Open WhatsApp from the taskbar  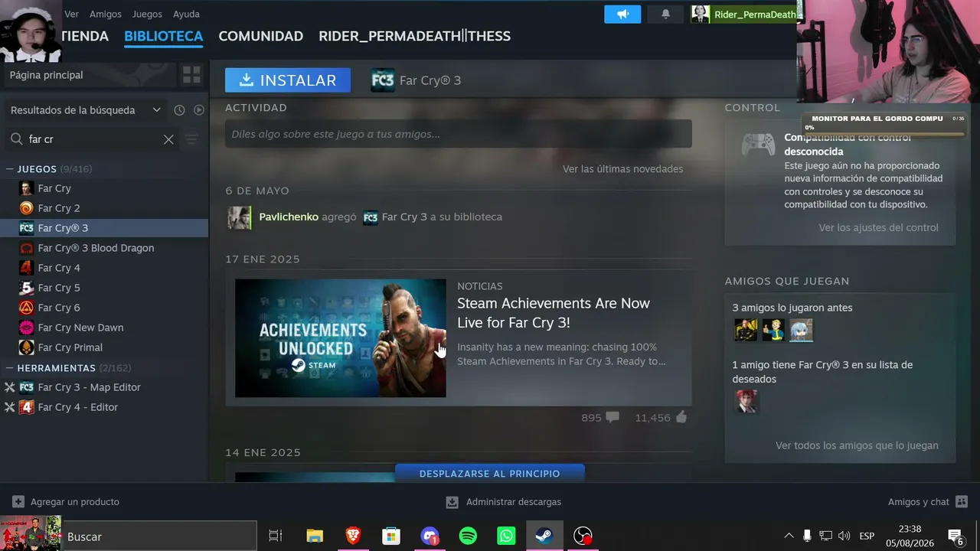click(506, 536)
